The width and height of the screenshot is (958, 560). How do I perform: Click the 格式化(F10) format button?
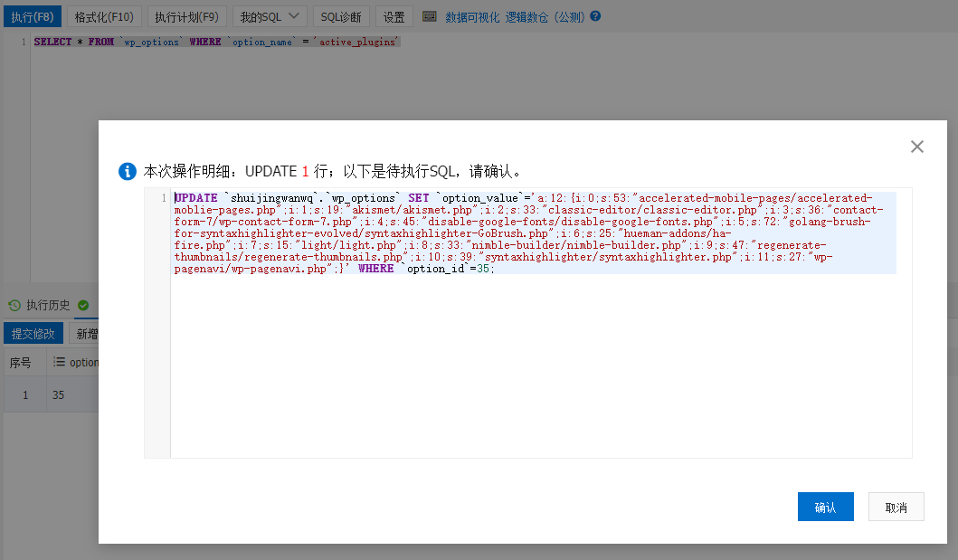(x=104, y=16)
